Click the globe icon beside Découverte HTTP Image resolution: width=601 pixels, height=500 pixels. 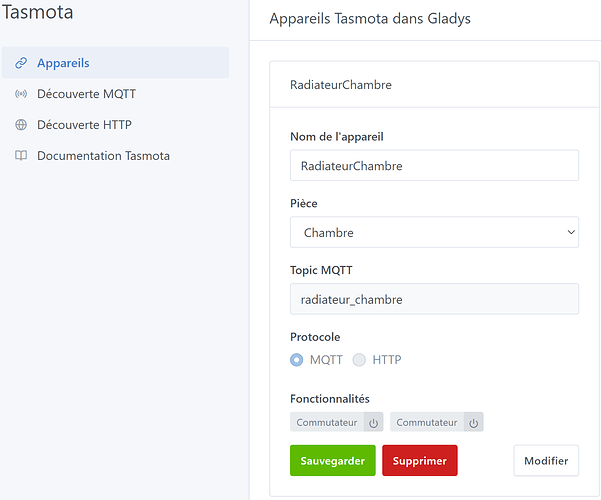[x=21, y=125]
